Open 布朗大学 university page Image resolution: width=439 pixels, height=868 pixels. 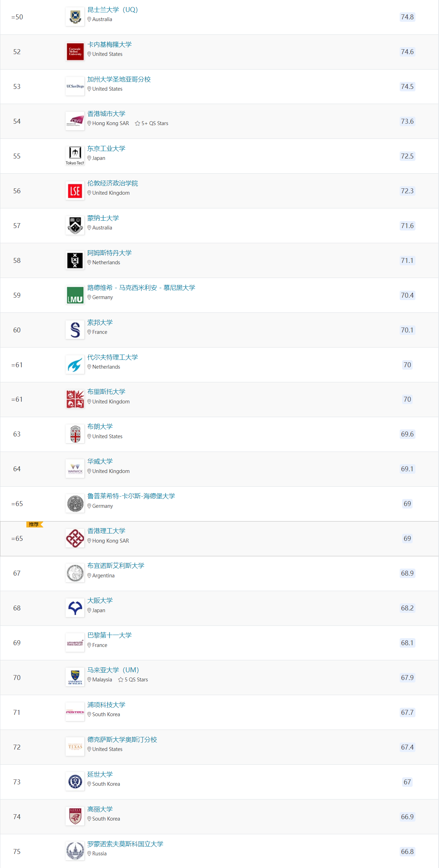pyautogui.click(x=100, y=427)
